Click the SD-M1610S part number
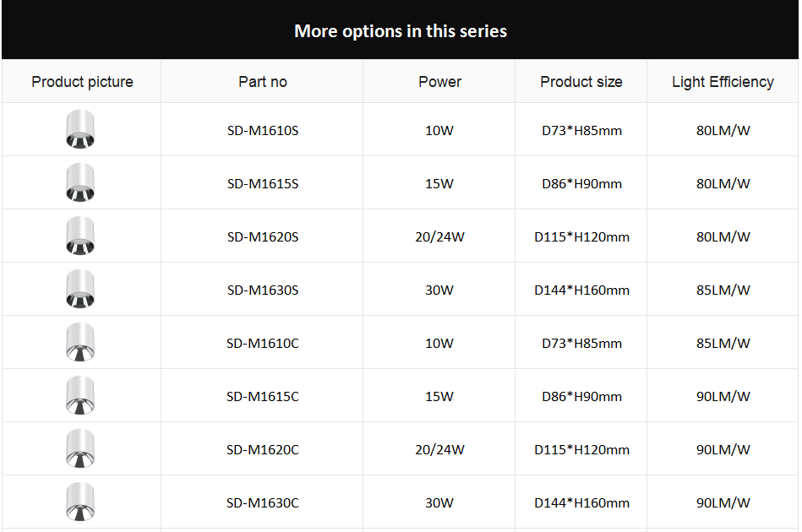Viewport: 802px width, 532px height. coord(263,131)
